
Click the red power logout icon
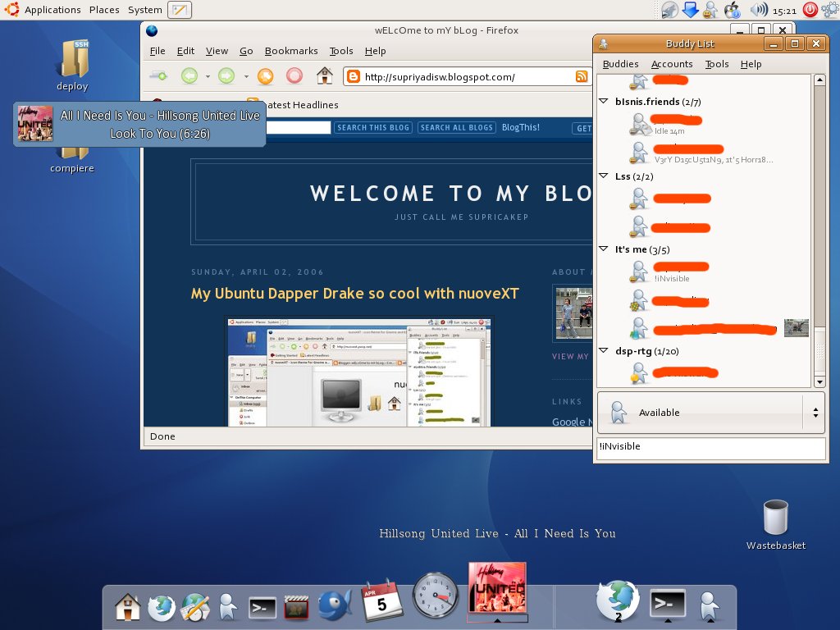coord(810,10)
